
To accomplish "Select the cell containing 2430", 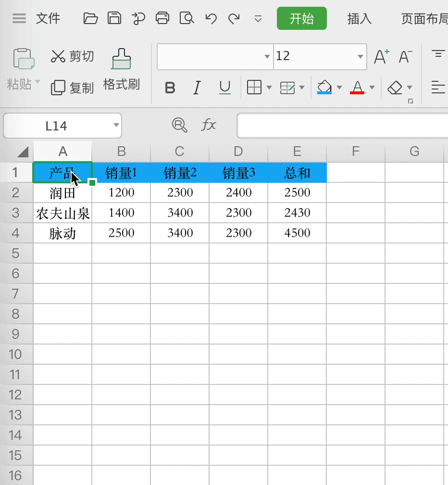I will 297,213.
